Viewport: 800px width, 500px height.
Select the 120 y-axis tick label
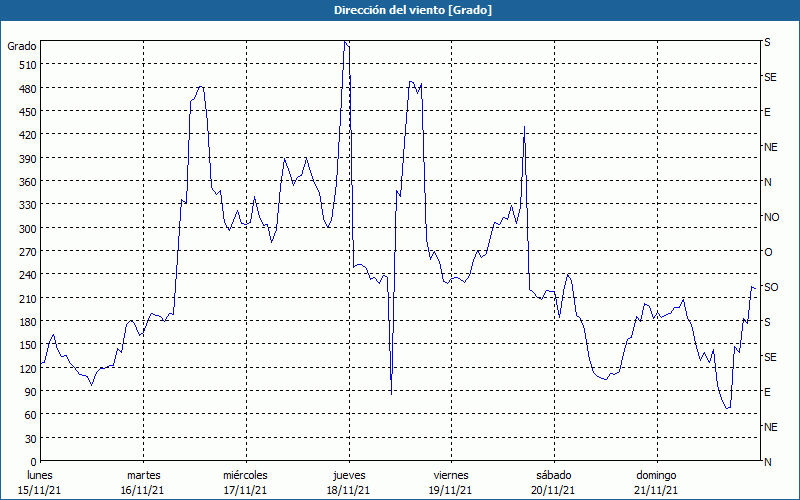pos(28,369)
